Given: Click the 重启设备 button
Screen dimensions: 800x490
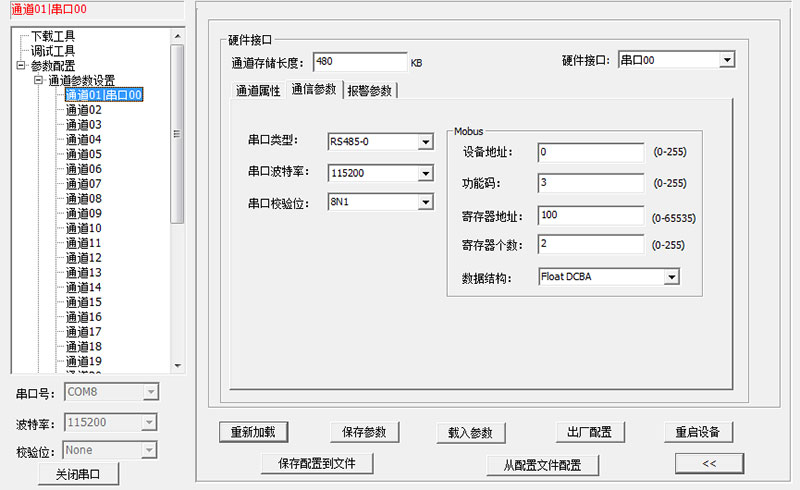Looking at the screenshot, I should (698, 432).
